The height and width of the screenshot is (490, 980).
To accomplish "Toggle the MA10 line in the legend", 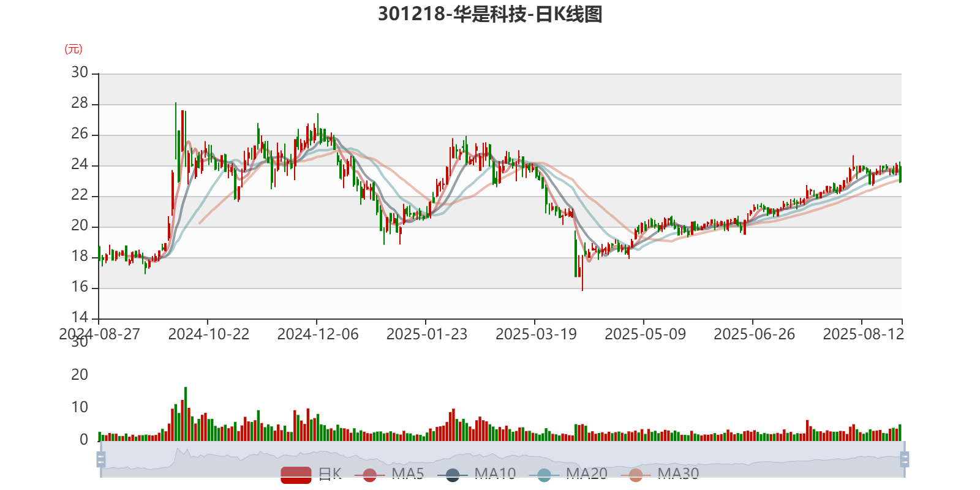I will [x=477, y=474].
